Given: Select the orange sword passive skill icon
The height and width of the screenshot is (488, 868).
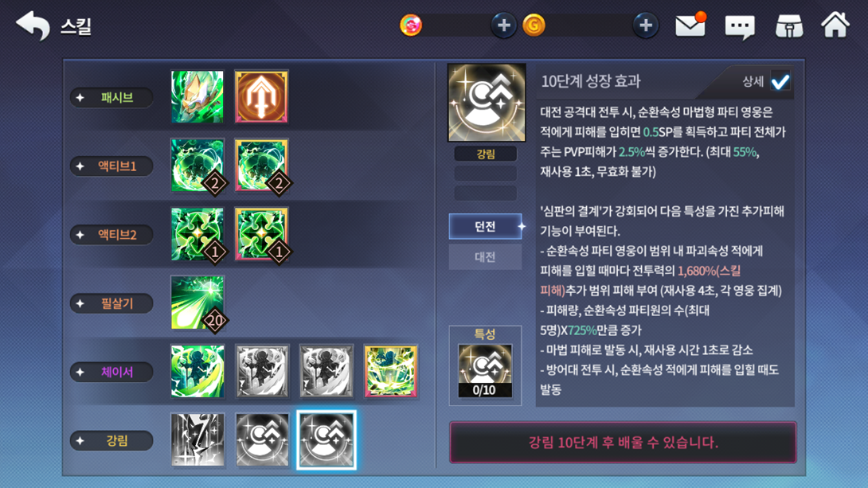Looking at the screenshot, I should click(261, 96).
